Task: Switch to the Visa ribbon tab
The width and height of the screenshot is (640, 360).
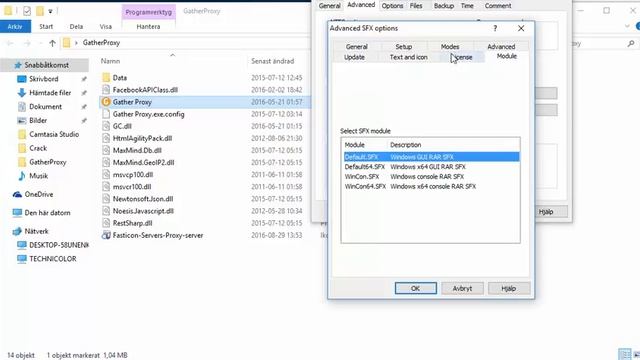Action: click(x=105, y=27)
